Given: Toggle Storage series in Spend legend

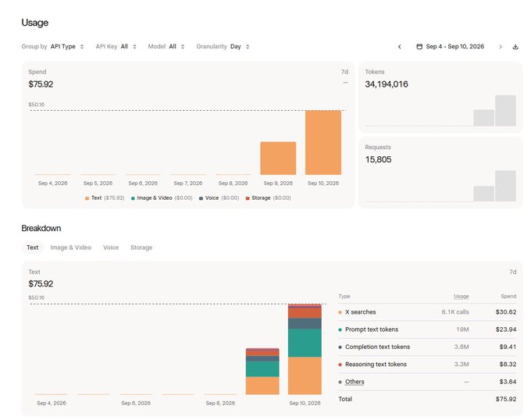Looking at the screenshot, I should pos(268,198).
